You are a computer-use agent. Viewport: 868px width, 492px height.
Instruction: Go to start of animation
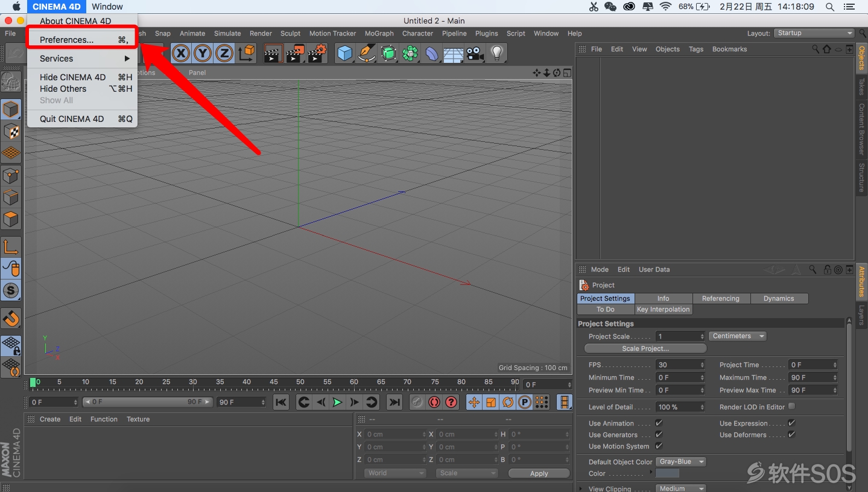[281, 402]
